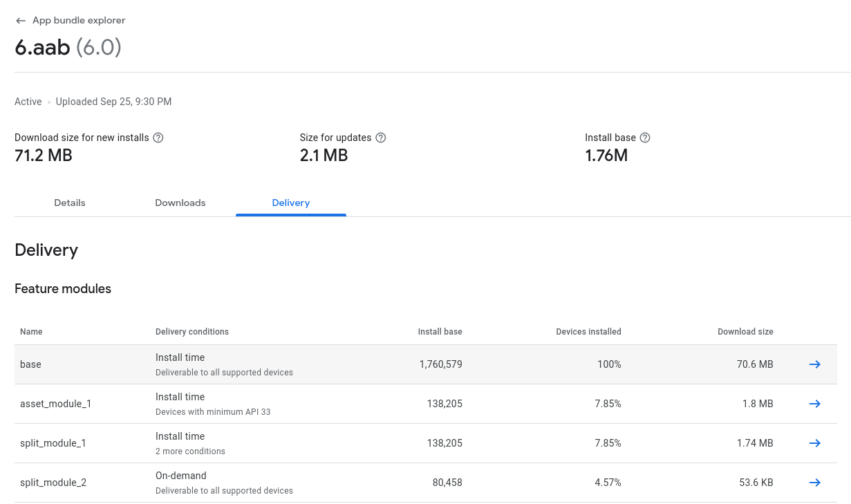Click '2 more conditions' under split_module_1
The height and width of the screenshot is (504, 851).
190,451
